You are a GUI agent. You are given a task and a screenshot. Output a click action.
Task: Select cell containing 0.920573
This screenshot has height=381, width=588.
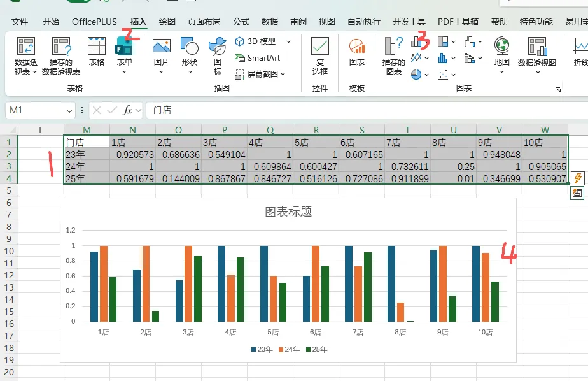[x=132, y=154]
